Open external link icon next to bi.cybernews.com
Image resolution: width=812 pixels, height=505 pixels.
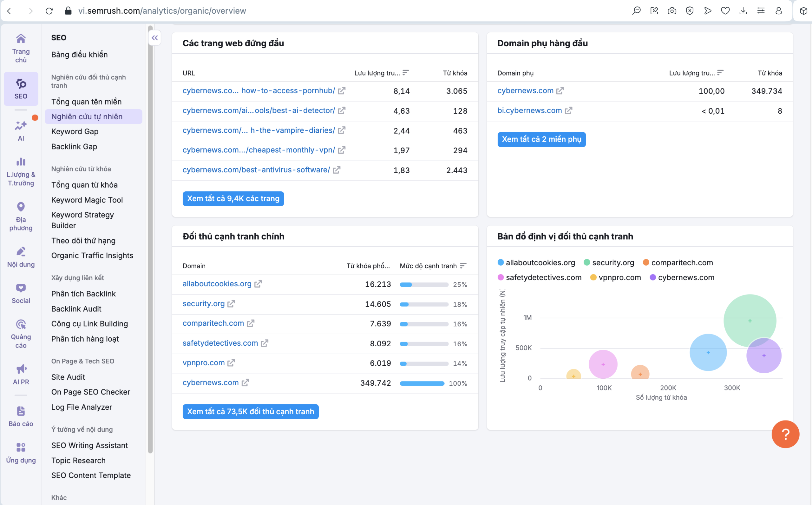pos(568,110)
